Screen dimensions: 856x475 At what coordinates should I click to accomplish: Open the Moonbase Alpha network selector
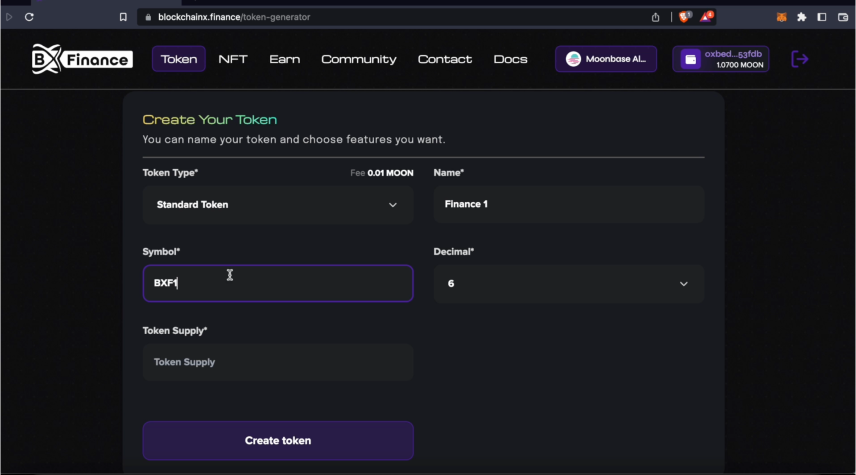(x=606, y=59)
